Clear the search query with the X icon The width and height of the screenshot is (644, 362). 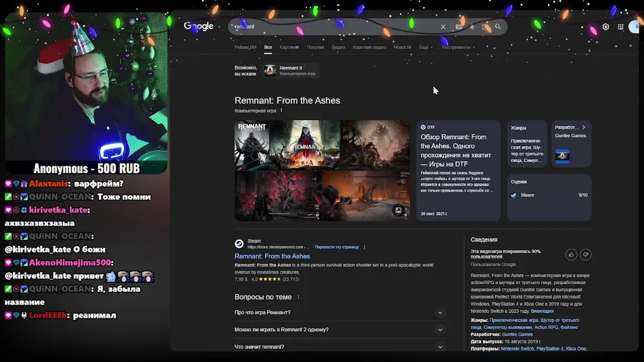pos(443,27)
